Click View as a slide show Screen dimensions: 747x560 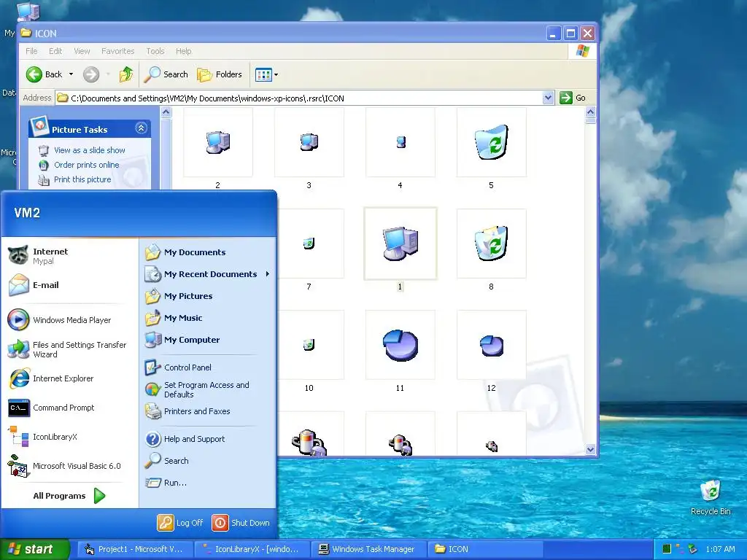(x=90, y=150)
